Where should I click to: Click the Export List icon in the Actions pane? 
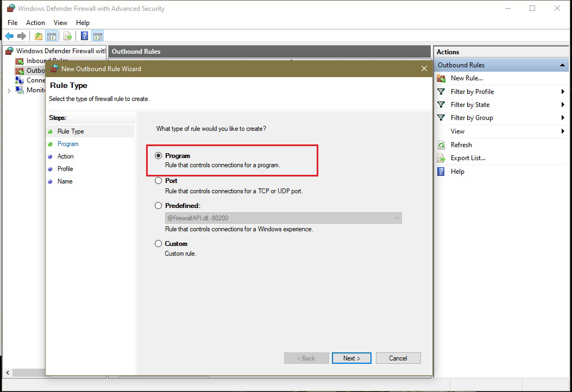click(x=441, y=158)
